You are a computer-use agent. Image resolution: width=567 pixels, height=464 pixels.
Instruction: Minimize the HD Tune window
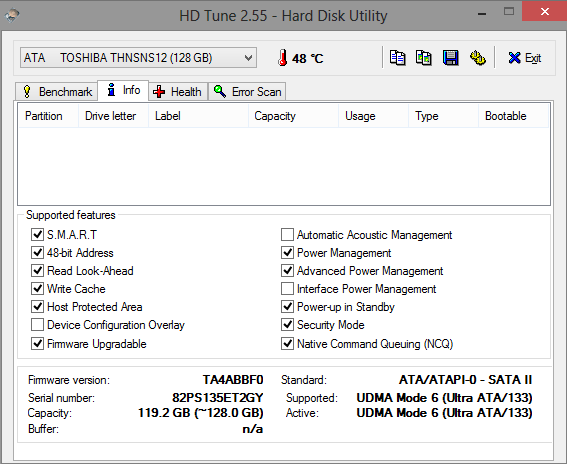(482, 14)
